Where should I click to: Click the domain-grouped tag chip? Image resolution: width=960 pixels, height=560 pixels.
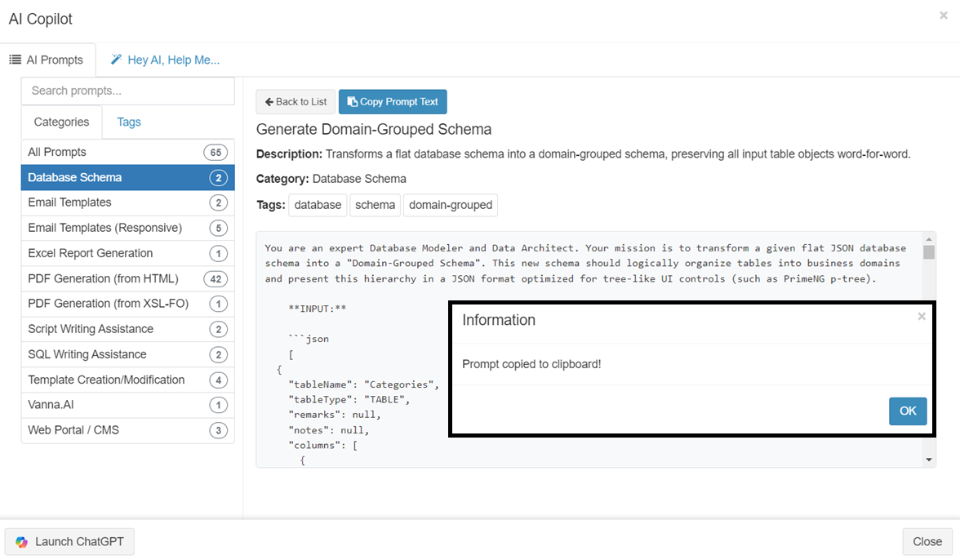tap(450, 205)
